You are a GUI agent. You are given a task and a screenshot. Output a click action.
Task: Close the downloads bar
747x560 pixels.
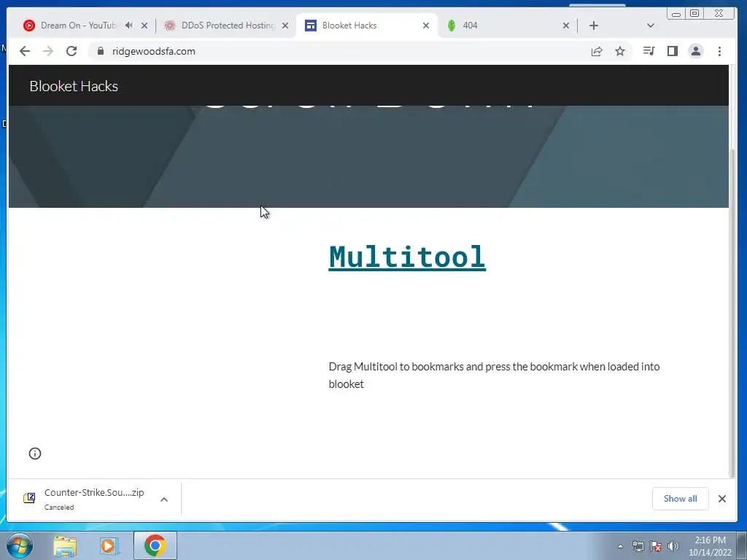pyautogui.click(x=722, y=499)
